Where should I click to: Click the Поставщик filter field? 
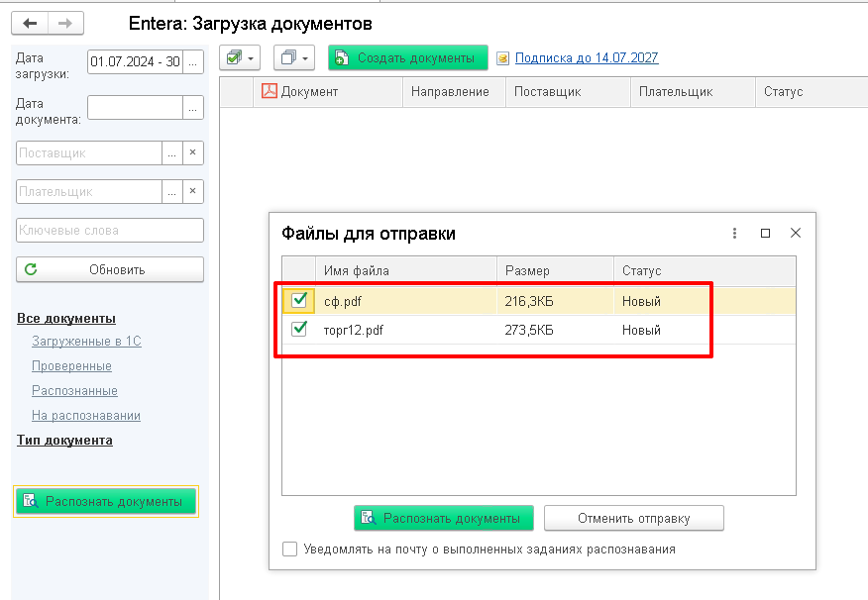pos(89,153)
